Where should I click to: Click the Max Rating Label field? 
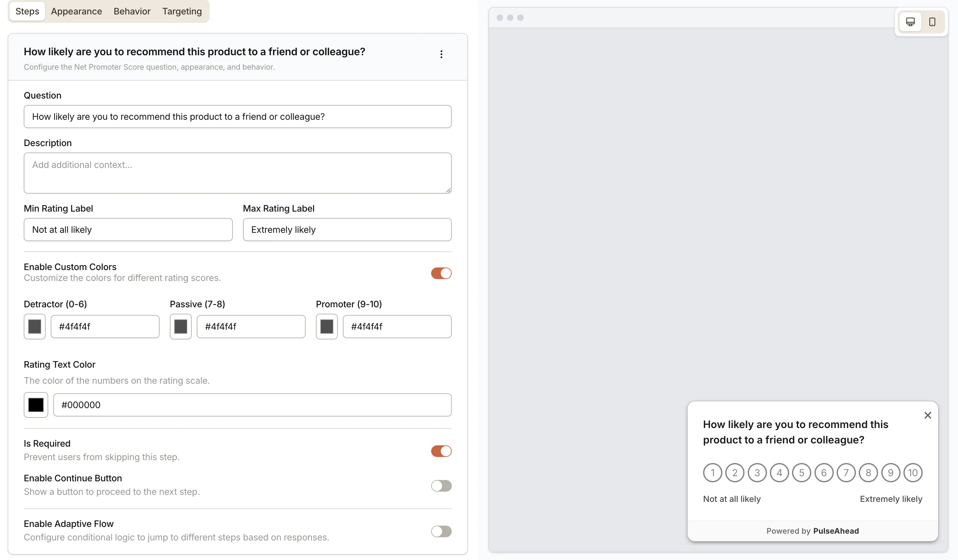[x=347, y=229]
